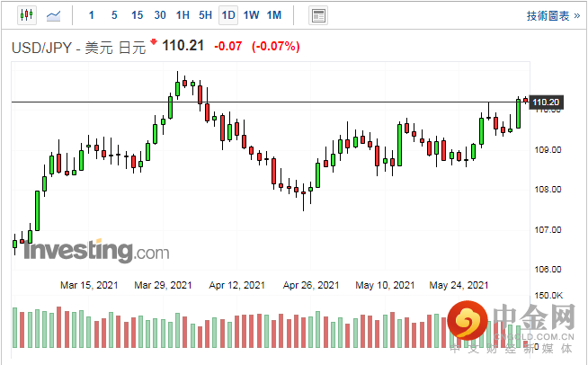Click the Mar 15, 2021 date label
588x365 pixels.
tap(89, 286)
